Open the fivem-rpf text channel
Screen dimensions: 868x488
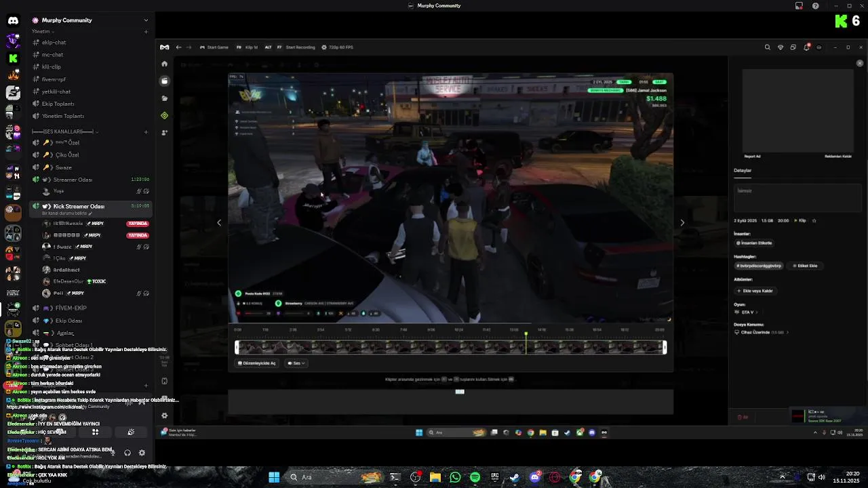tap(54, 79)
